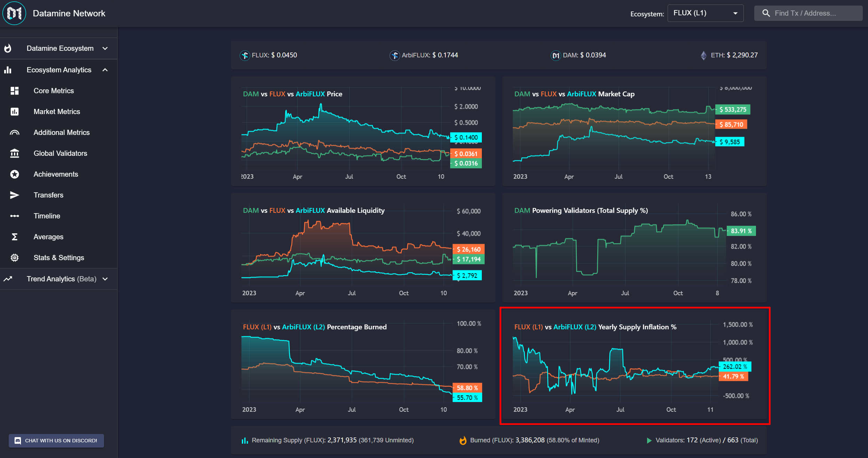
Task: Click the Market Cap chart area
Action: pyautogui.click(x=634, y=131)
